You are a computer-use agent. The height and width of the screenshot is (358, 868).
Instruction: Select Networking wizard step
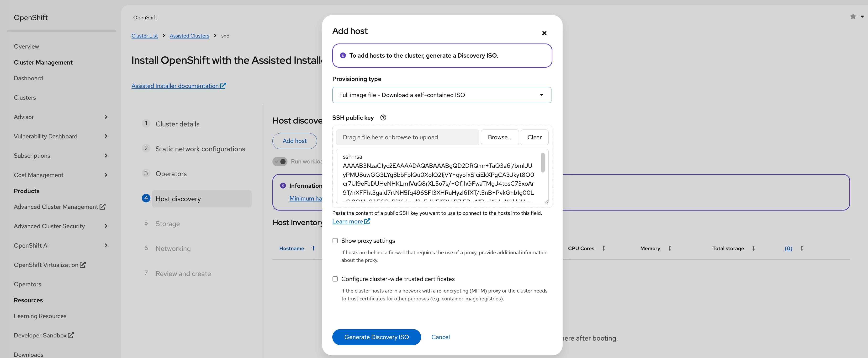[173, 249]
